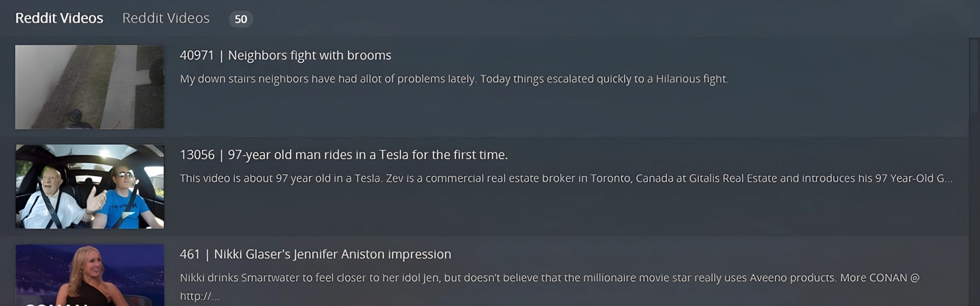This screenshot has height=306, width=980.
Task: Click the scrollbar thumb at the list's right edge
Action: (975, 75)
